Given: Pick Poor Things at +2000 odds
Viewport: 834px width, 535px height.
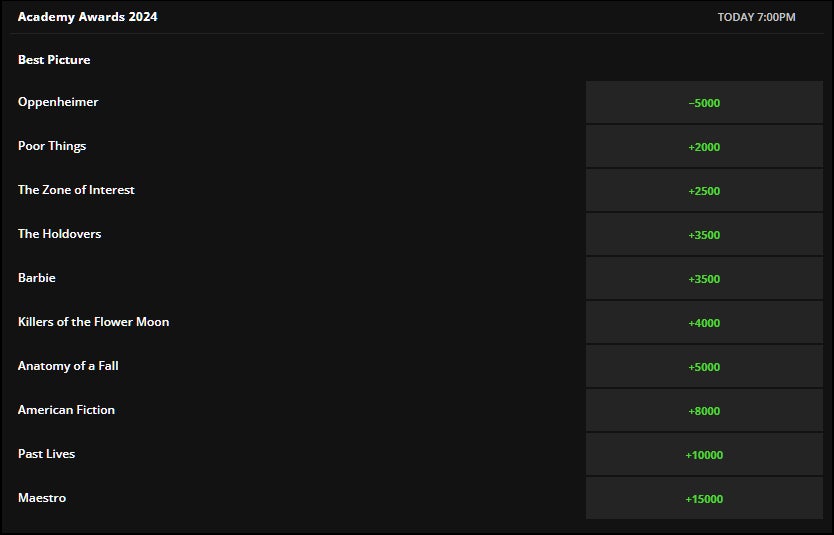Looking at the screenshot, I should [704, 147].
